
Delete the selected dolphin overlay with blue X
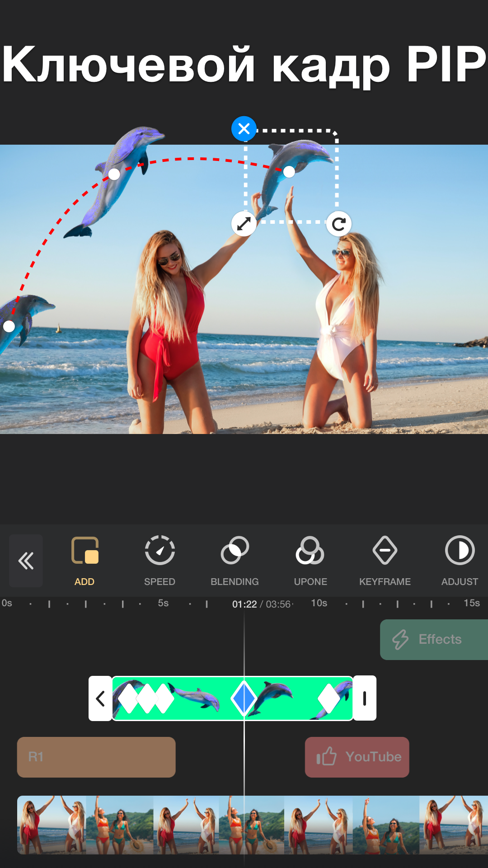[x=244, y=129]
